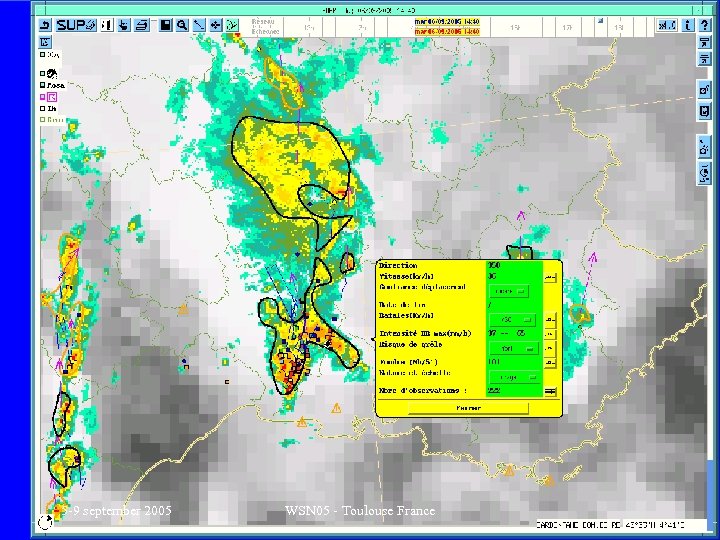This screenshot has height=540, width=720.
Task: Click the graph button beside Rafales row
Action: point(550,320)
